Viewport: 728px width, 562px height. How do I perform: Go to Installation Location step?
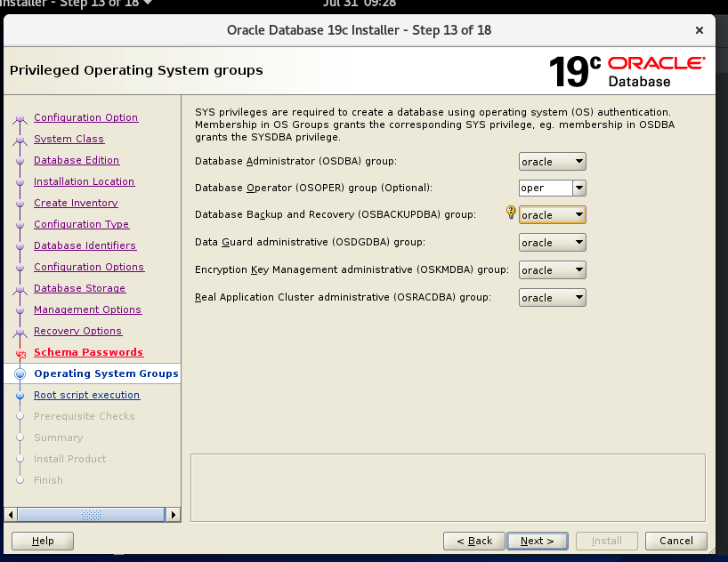tap(84, 181)
